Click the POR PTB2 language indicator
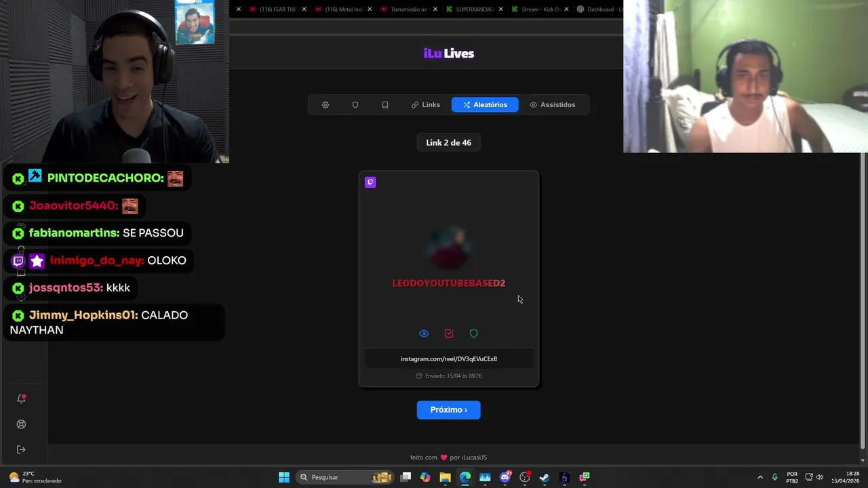Screen dimensions: 868x488 [x=792, y=477]
